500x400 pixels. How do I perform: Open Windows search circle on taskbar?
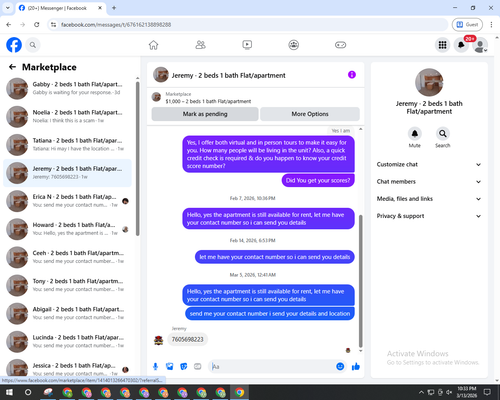tap(28, 392)
